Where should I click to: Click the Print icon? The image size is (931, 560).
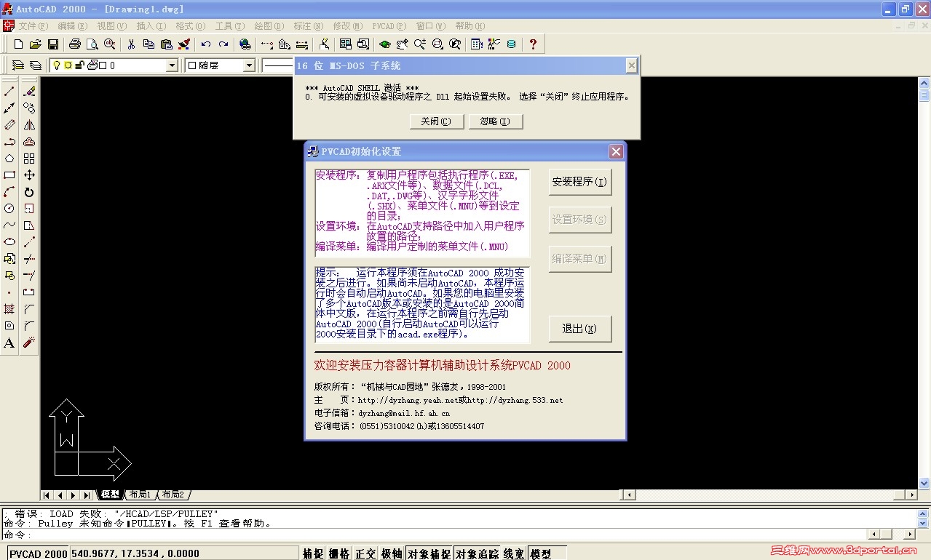click(x=75, y=44)
